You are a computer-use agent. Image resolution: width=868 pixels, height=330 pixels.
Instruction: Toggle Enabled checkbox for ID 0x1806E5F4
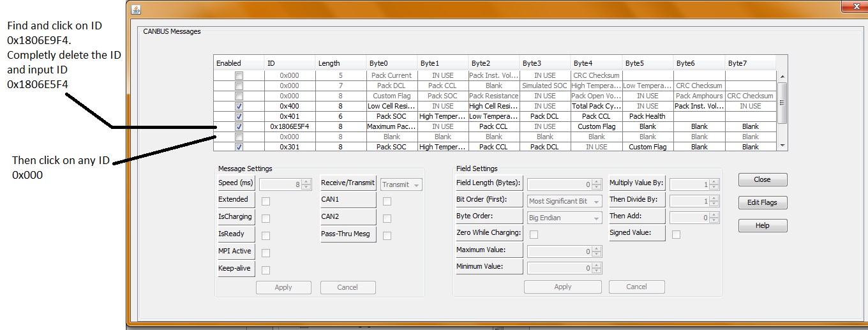[x=239, y=126]
